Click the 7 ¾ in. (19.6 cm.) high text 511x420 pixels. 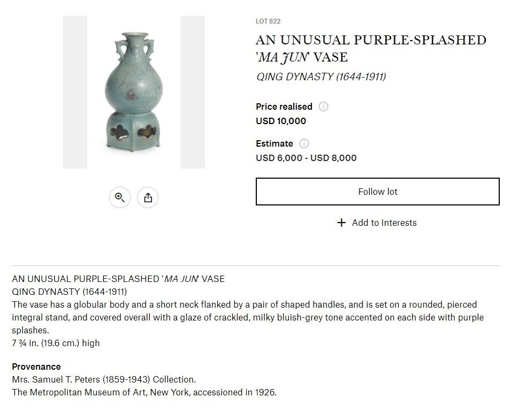pyautogui.click(x=56, y=343)
